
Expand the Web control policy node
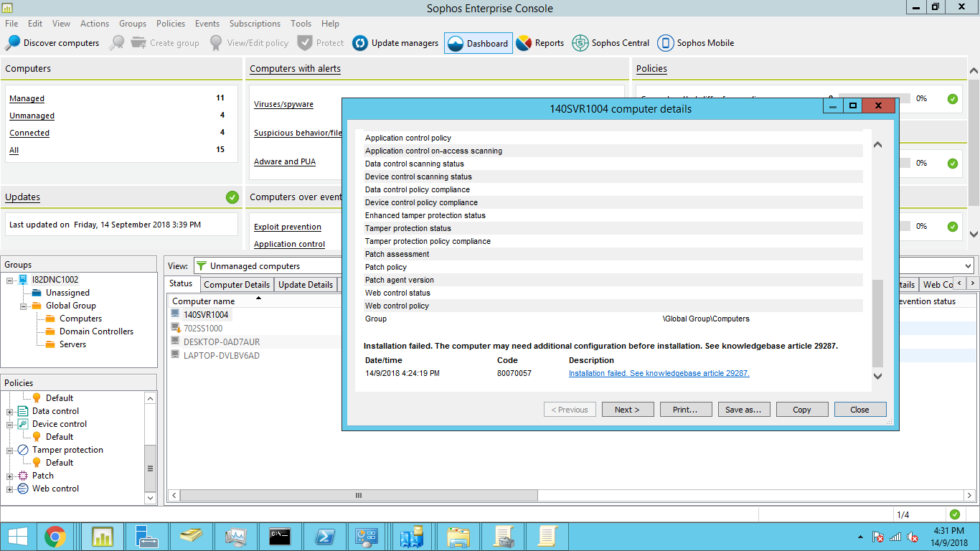10,489
